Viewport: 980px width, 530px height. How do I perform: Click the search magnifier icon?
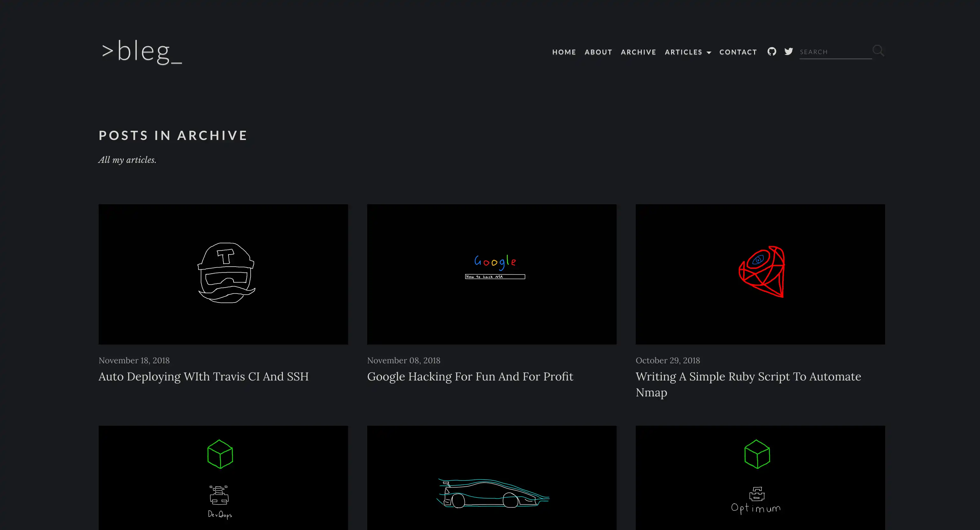[x=878, y=51]
